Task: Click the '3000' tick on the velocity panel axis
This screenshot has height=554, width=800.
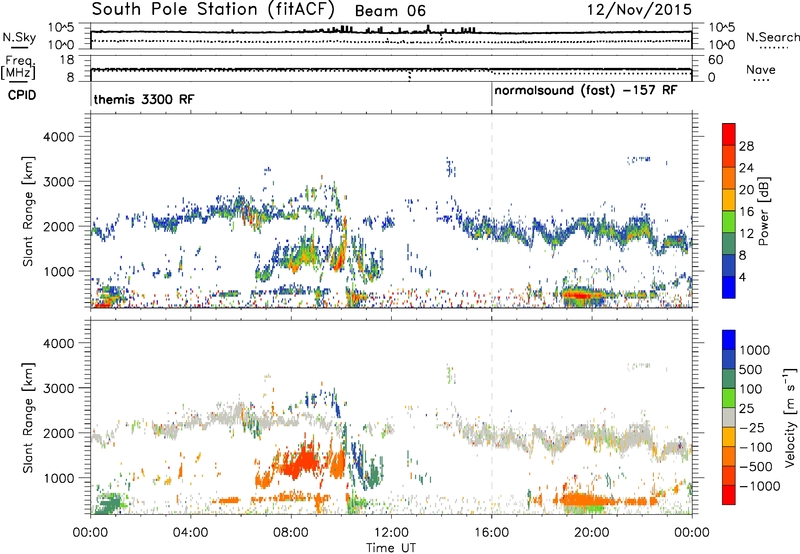Action: click(x=59, y=388)
